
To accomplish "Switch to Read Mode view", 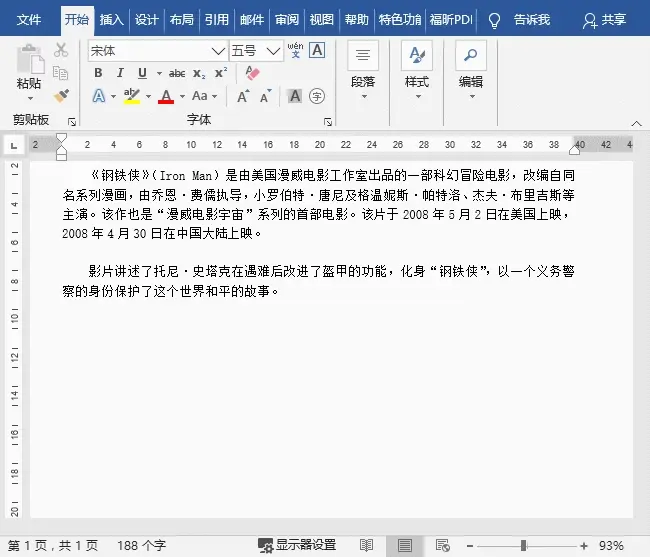I will [x=366, y=545].
